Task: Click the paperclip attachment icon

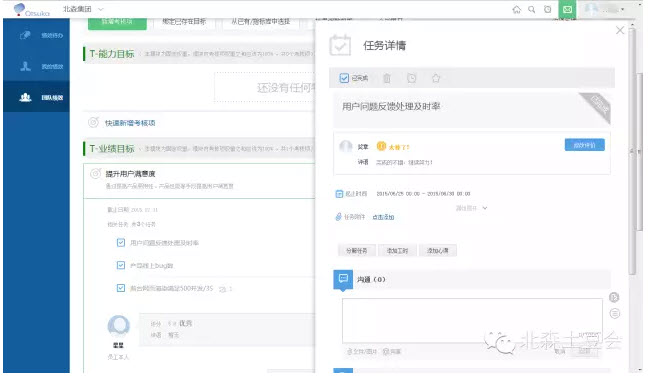Action: (338, 217)
